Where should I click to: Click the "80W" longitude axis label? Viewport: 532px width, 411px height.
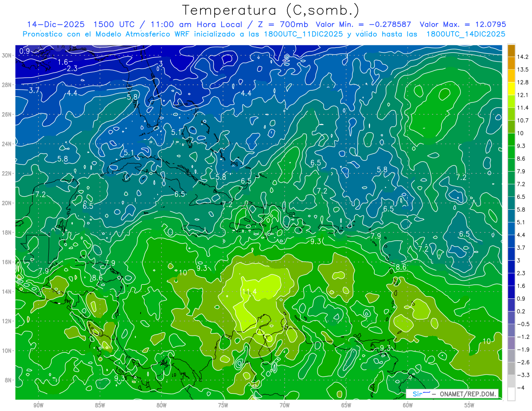pos(161,406)
